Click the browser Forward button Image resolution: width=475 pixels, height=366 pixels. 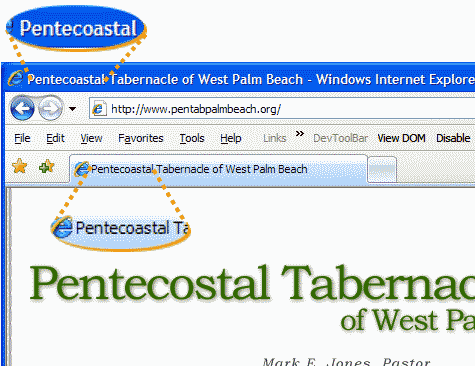tap(50, 108)
